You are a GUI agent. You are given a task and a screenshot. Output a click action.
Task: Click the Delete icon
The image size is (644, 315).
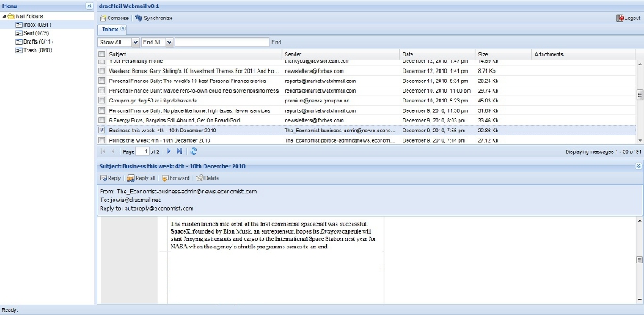pyautogui.click(x=200, y=179)
